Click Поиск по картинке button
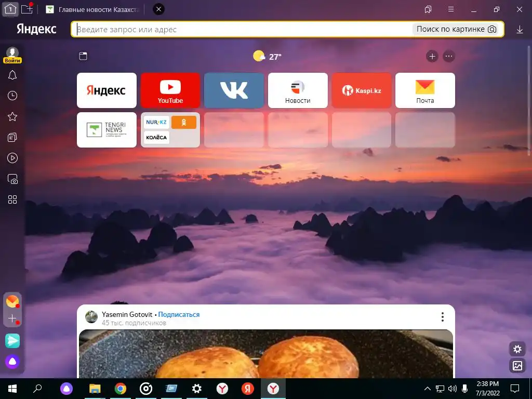Screen dimensions: 532x399 click(456, 29)
